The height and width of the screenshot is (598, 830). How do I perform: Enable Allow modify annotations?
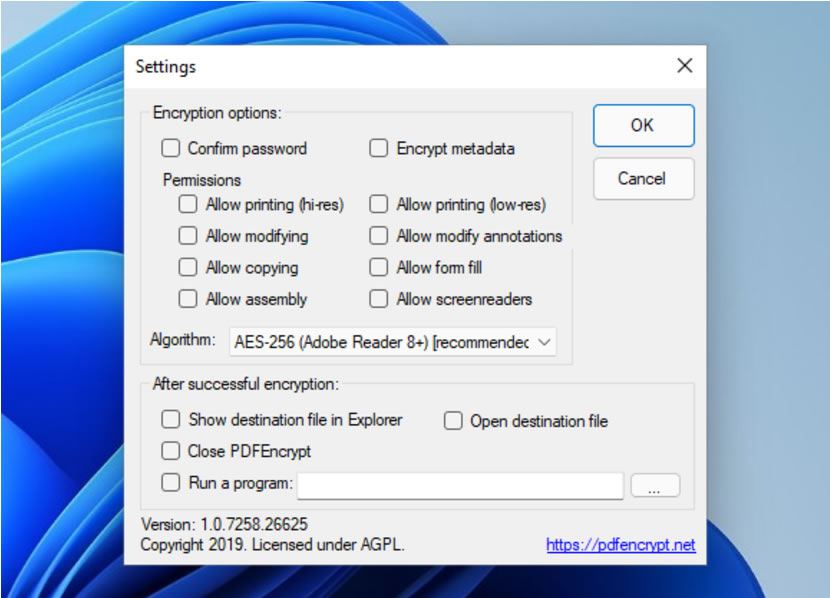(x=378, y=235)
